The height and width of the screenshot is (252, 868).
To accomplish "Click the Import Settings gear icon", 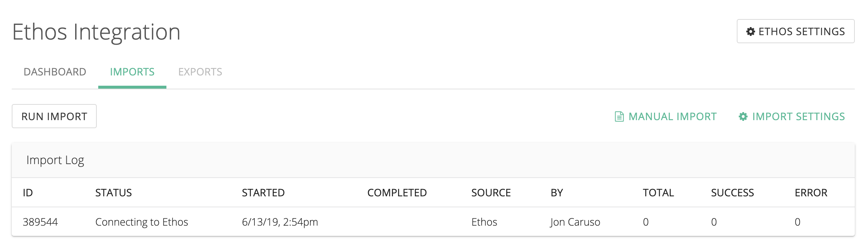I will pos(743,116).
